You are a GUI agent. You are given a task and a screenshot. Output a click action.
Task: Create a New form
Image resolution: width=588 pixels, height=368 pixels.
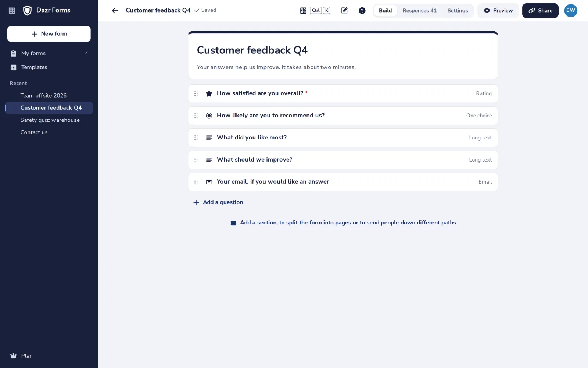49,34
